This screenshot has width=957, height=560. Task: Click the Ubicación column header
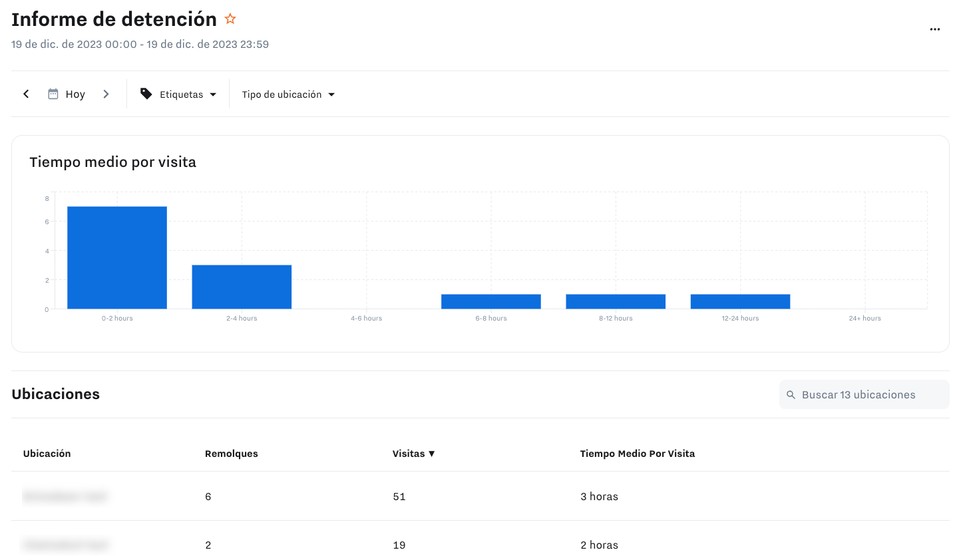47,454
